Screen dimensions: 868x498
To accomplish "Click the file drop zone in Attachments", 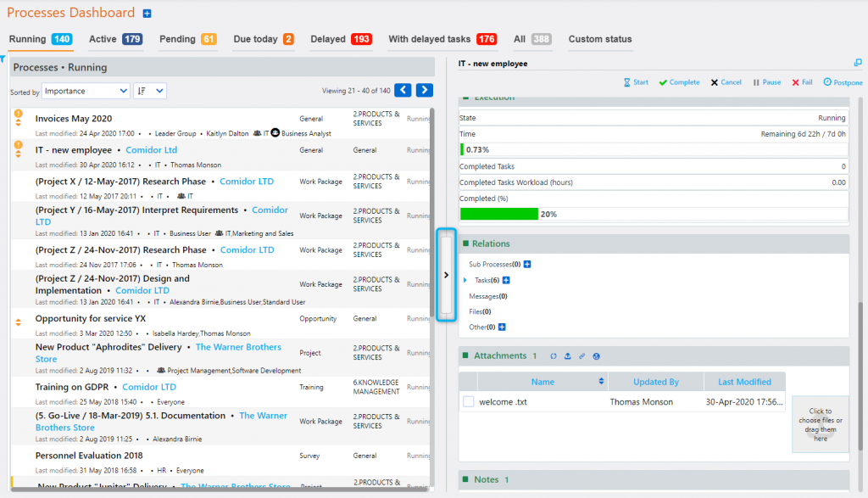I will click(820, 424).
